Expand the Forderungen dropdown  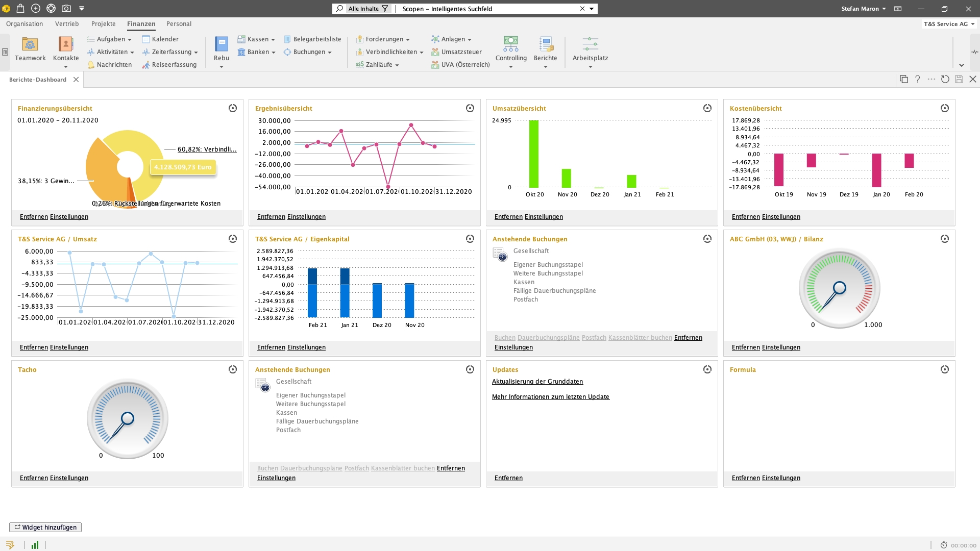407,40
